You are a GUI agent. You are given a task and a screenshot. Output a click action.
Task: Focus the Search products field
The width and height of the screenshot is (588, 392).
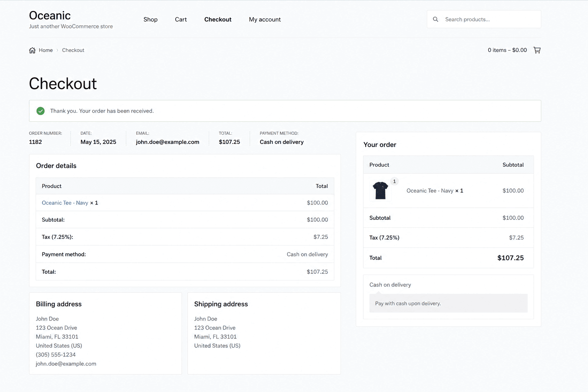tap(484, 19)
